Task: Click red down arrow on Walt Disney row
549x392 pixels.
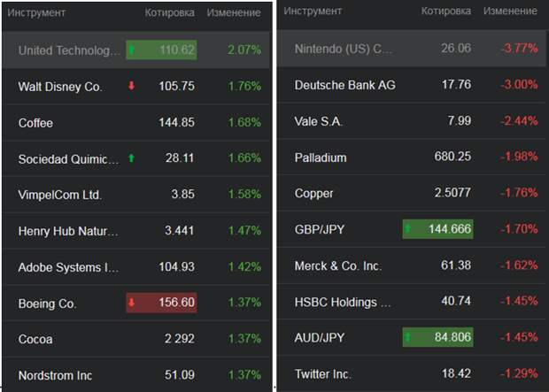Action: coord(132,87)
